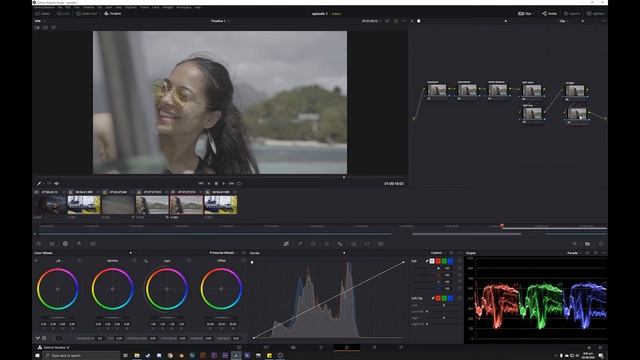Reset the Offset color wheel
Screen dimensions: 640x360
243,260
